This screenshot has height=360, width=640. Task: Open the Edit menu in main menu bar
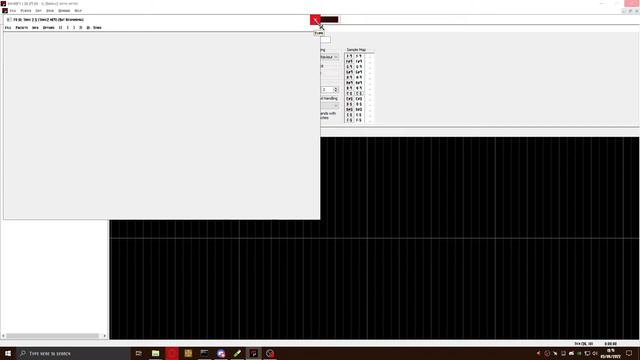tap(38, 11)
